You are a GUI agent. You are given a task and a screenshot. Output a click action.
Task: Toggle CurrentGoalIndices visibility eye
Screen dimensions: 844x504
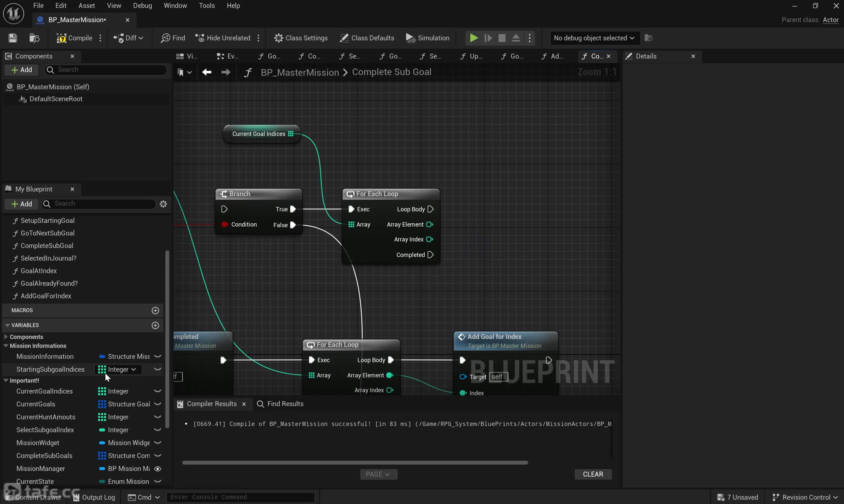pos(158,391)
